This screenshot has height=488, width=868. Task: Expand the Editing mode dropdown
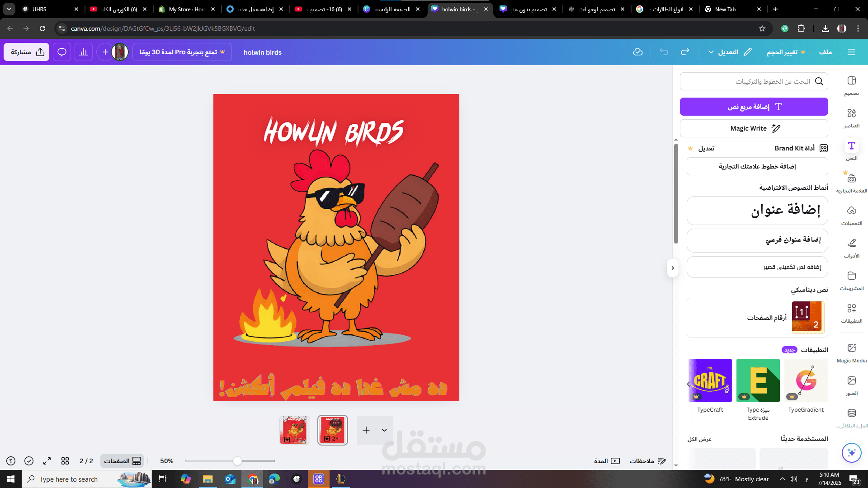tap(730, 52)
